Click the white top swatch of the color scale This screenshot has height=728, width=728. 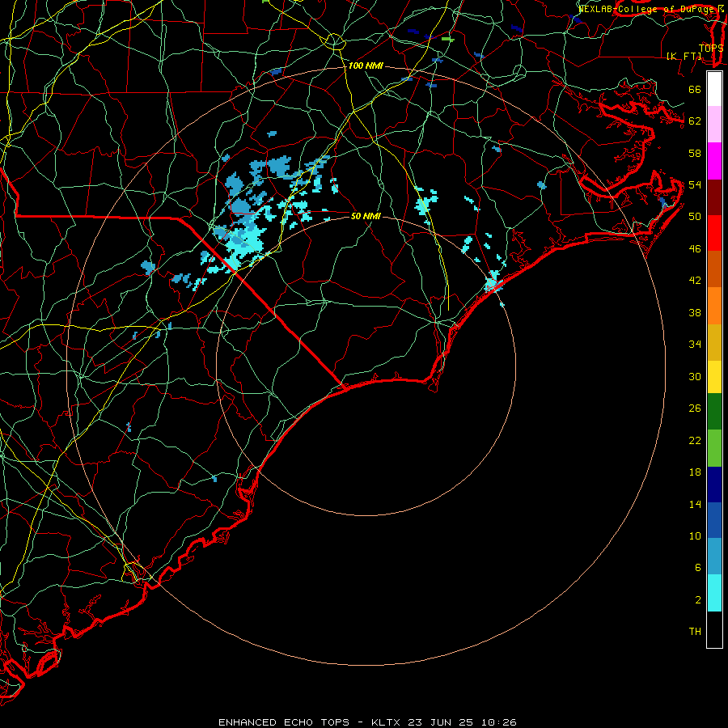click(714, 89)
